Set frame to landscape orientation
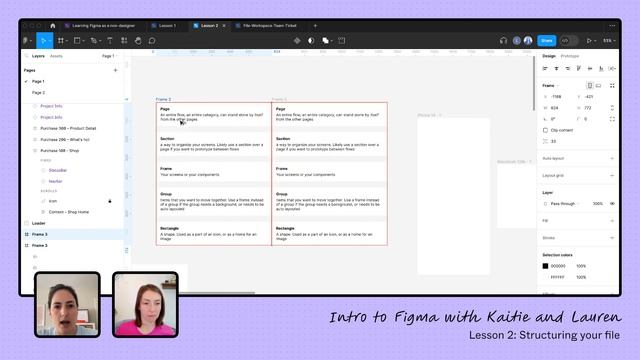 click(598, 86)
